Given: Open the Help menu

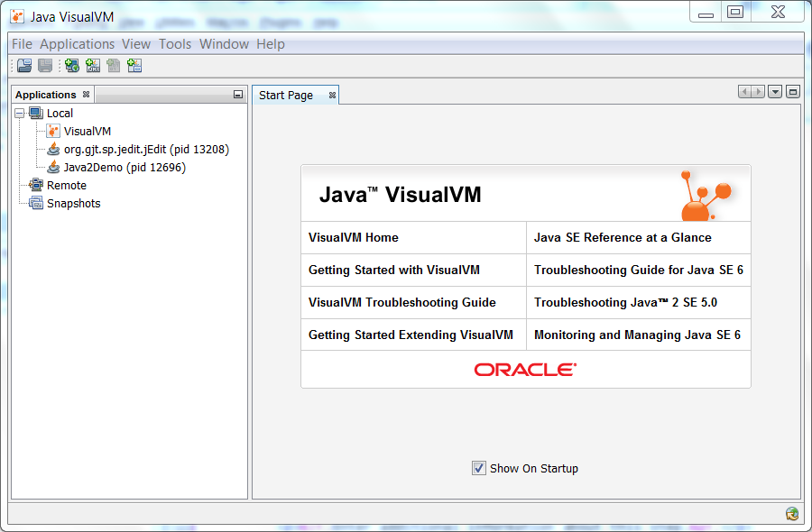Looking at the screenshot, I should tap(271, 44).
